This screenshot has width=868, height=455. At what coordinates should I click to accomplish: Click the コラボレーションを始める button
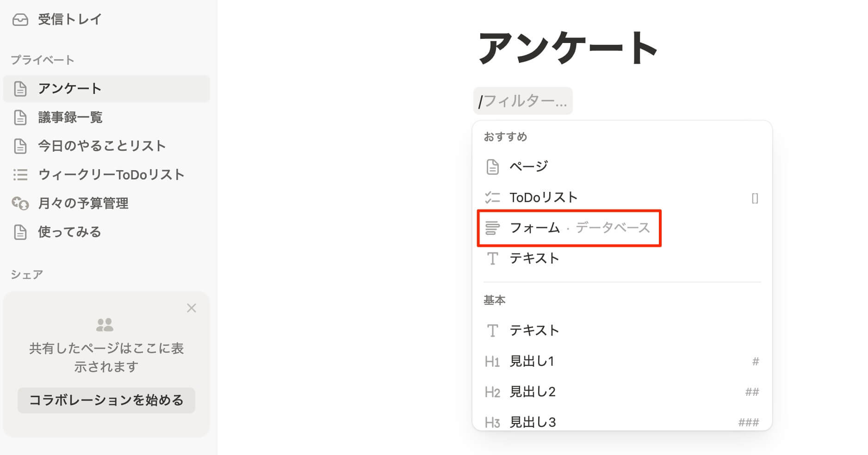(x=106, y=400)
